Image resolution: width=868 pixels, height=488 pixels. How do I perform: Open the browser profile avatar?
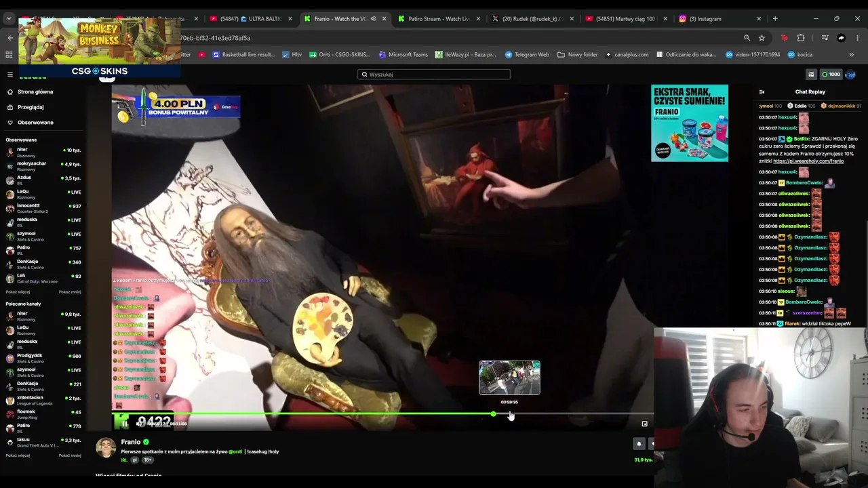tap(842, 38)
